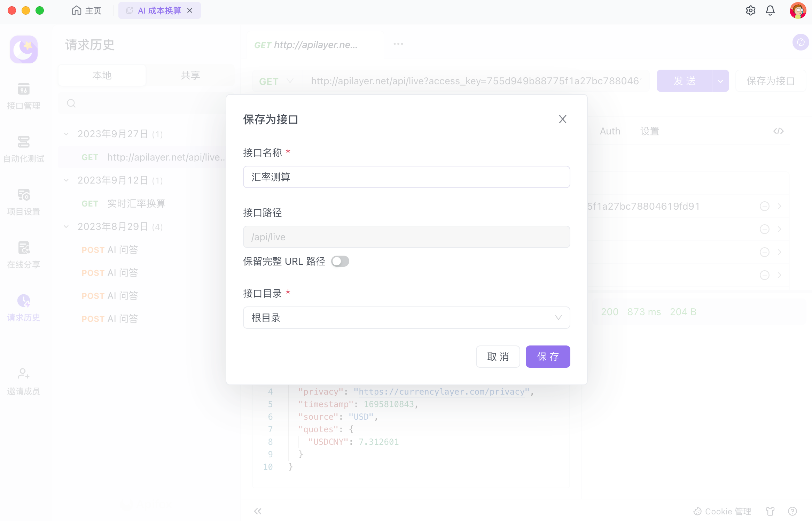Click 保存 button in dialog
Viewport: 812px width, 521px height.
[x=548, y=357]
